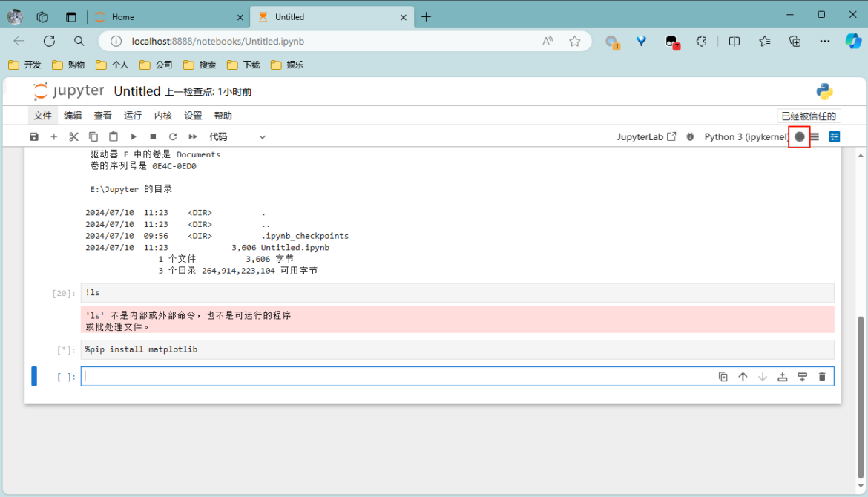Run the current cell
The image size is (868, 497).
click(x=133, y=136)
